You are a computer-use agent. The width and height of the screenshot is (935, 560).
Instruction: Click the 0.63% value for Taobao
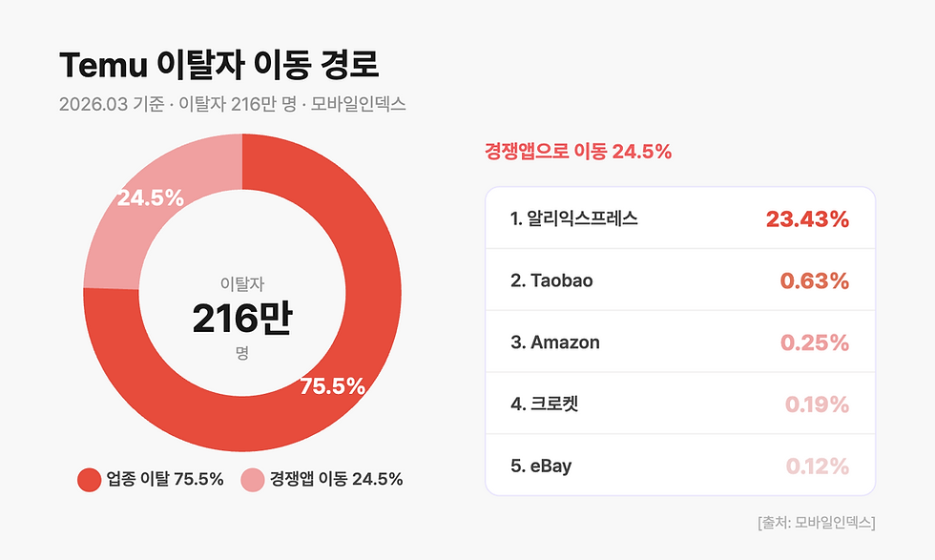tap(814, 281)
